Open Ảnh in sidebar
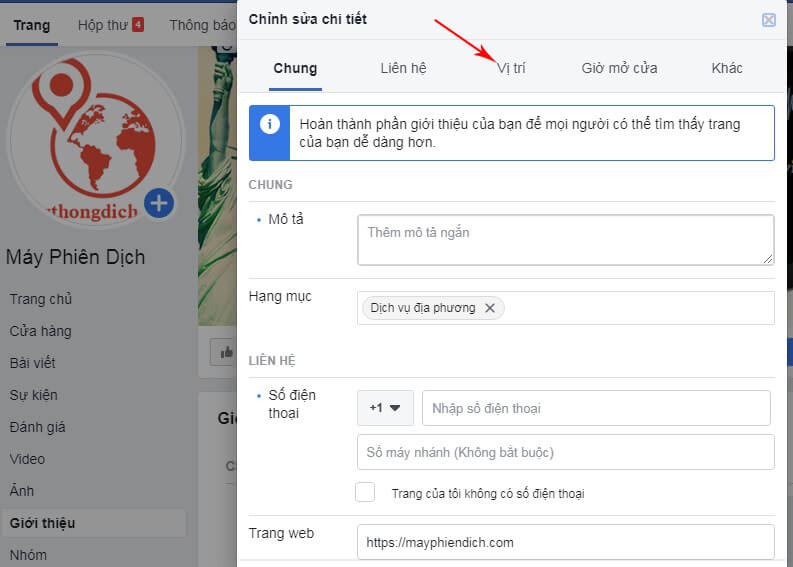The height and width of the screenshot is (567, 793). click(x=22, y=491)
